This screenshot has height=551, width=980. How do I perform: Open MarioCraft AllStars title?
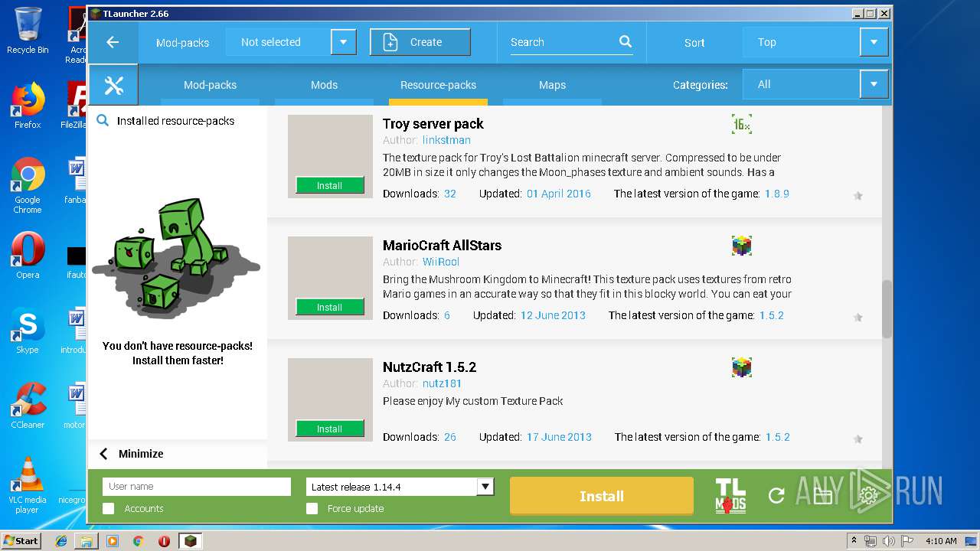tap(442, 245)
